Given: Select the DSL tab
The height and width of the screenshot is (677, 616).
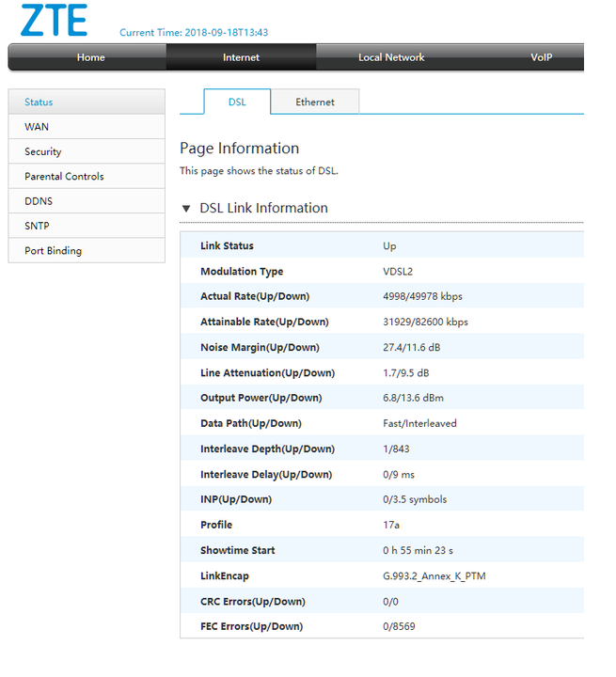Looking at the screenshot, I should click(237, 102).
